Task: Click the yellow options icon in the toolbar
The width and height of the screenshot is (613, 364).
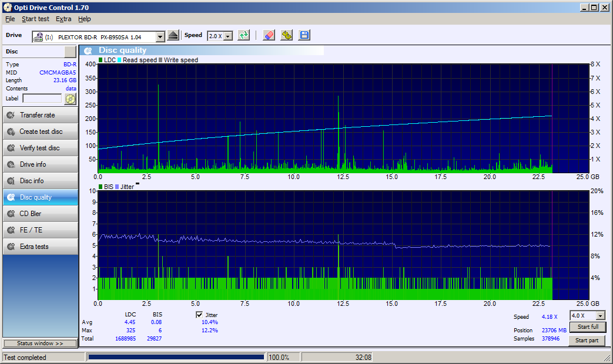Action: 287,36
